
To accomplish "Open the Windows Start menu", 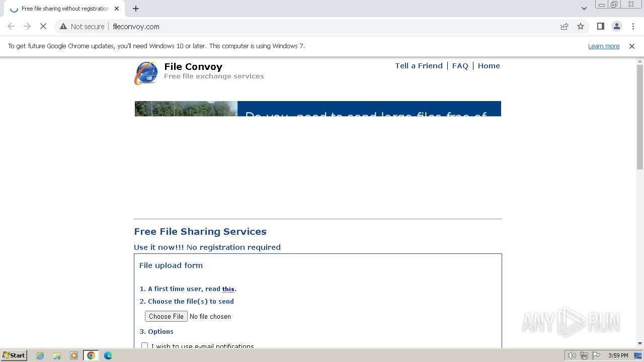I will [14, 355].
